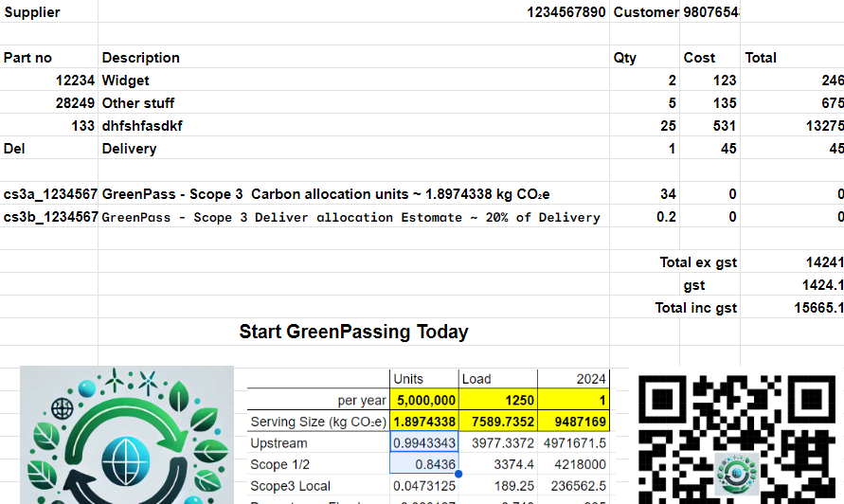Image resolution: width=844 pixels, height=504 pixels.
Task: Select the cell containing 1234567890
Action: 353,12
